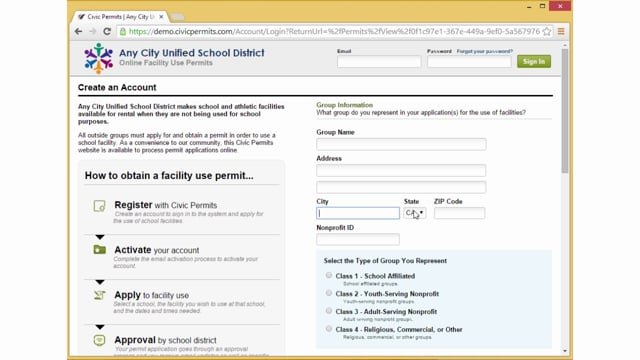Click the browser address bar URL
640x360 pixels.
[x=334, y=31]
